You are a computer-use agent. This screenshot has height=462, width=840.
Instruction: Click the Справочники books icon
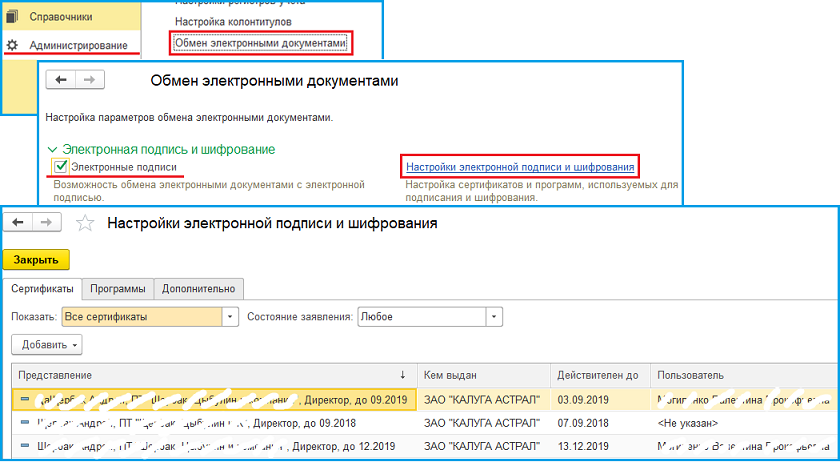click(12, 17)
